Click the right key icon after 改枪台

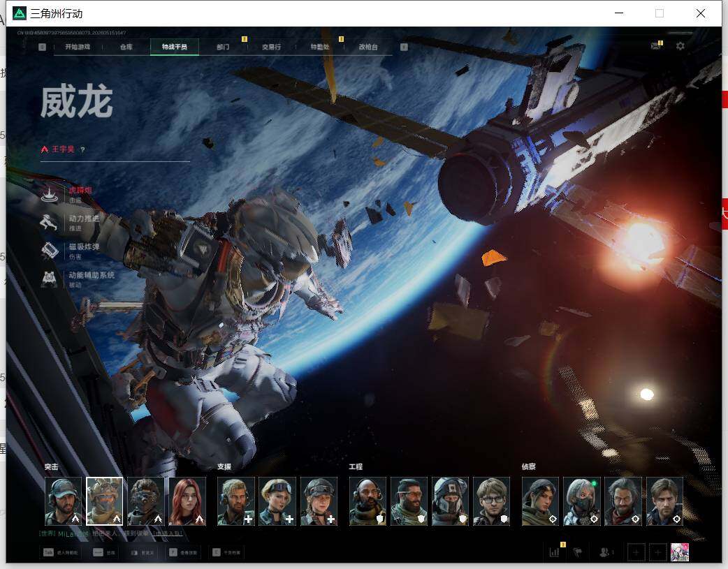click(x=404, y=47)
